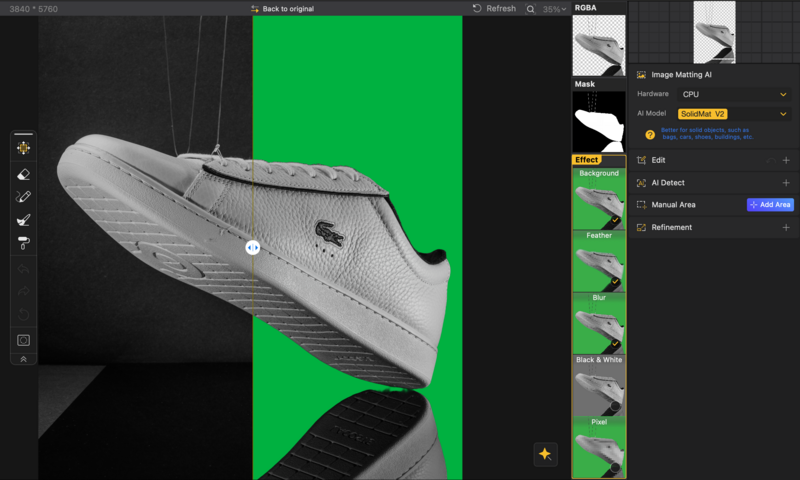Click the yellow question mark help icon
Image resolution: width=800 pixels, height=480 pixels.
coord(649,135)
